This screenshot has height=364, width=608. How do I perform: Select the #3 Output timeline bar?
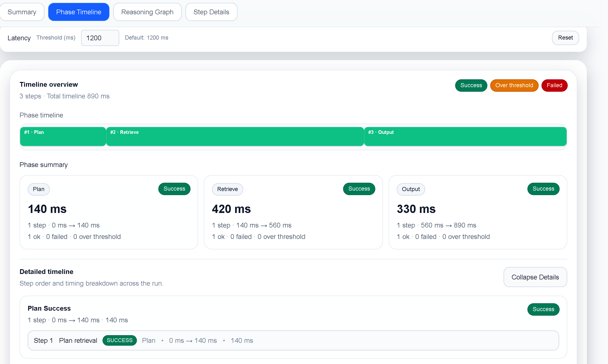point(465,136)
